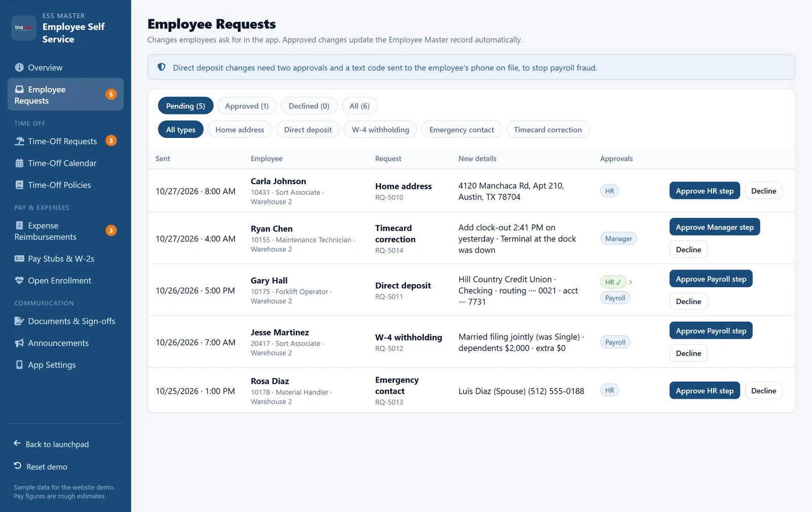Decline Carla Johnson's home address request
812x512 pixels.
click(x=763, y=191)
